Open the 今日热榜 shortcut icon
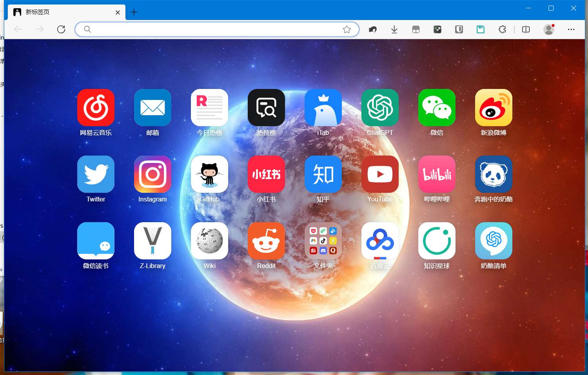 click(x=209, y=107)
